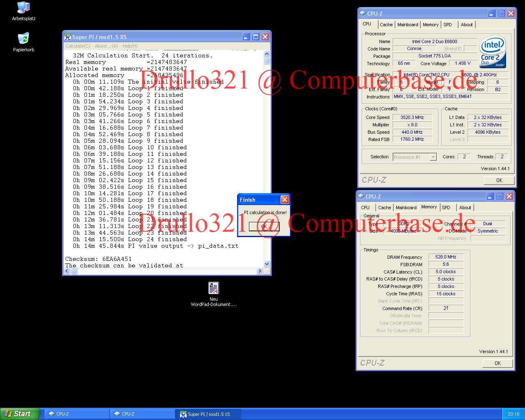Click the Level 2 cache value 4096 KBytes

(488, 132)
